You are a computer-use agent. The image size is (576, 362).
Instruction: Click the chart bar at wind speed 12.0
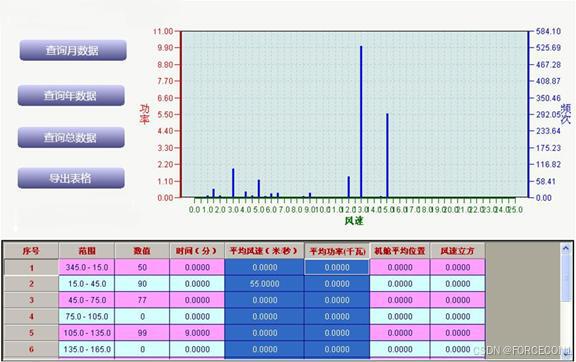[349, 187]
